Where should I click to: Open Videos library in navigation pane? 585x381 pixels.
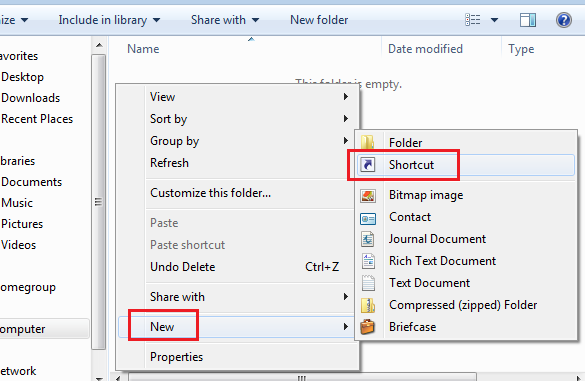coord(18,245)
